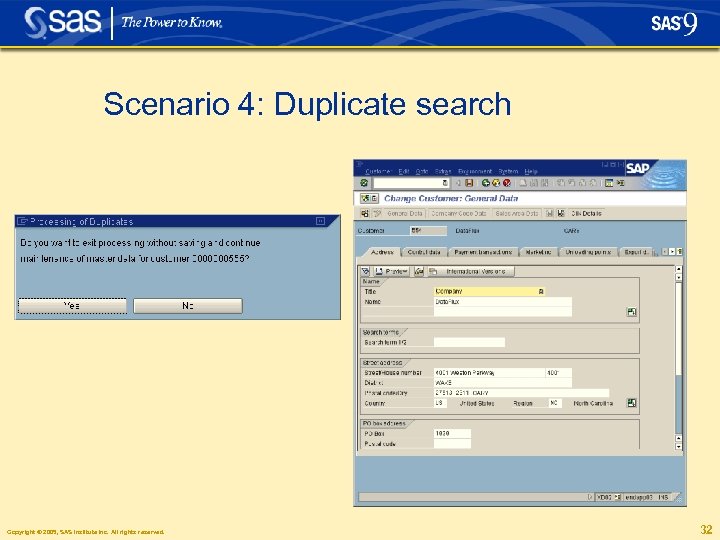Open the Edit menu
The width and height of the screenshot is (720, 540).
404,171
